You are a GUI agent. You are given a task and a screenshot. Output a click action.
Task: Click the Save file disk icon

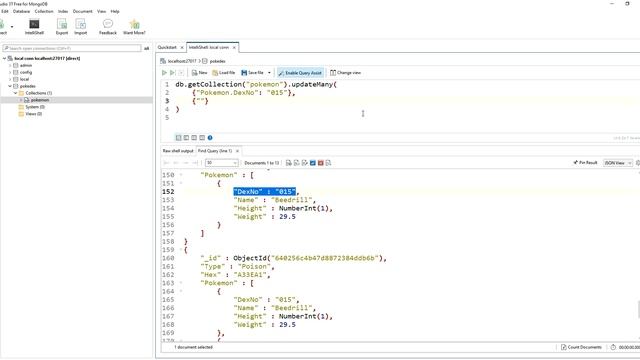point(244,73)
